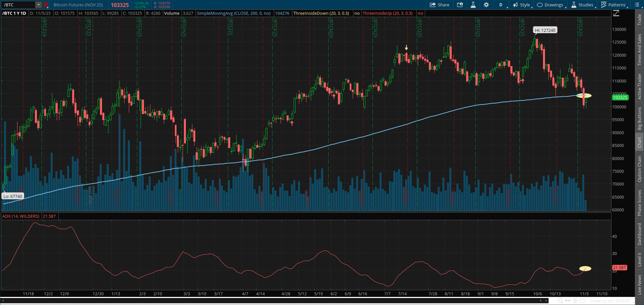This screenshot has height=305, width=644.
Task: Open the D aggregation period dropdown
Action: coord(502,5)
